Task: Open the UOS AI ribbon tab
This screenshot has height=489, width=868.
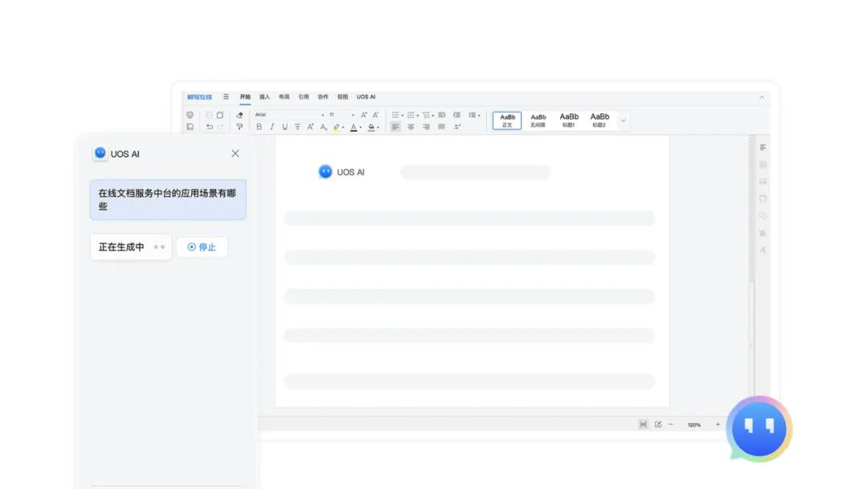Action: pos(366,97)
